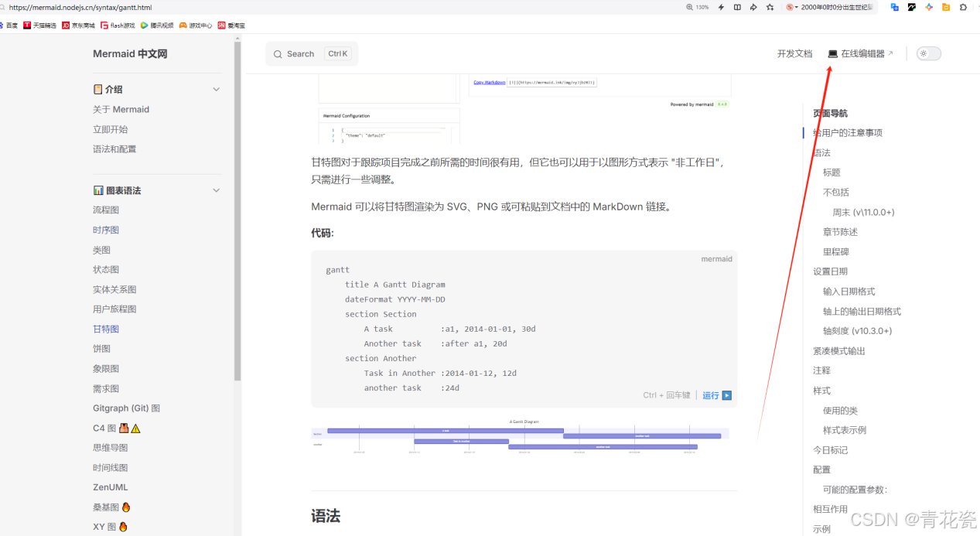The image size is (980, 536).
Task: Open the flash游戏 bookmark
Action: [x=118, y=26]
